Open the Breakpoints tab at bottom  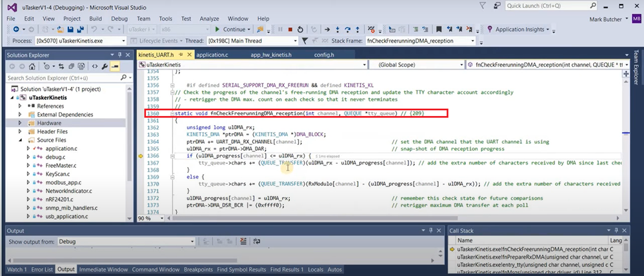(x=198, y=270)
